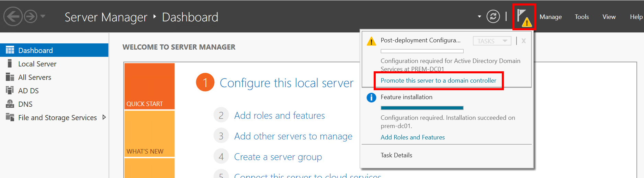Click the Post-deployment Configuration progress bar
The image size is (644, 178).
[422, 51]
